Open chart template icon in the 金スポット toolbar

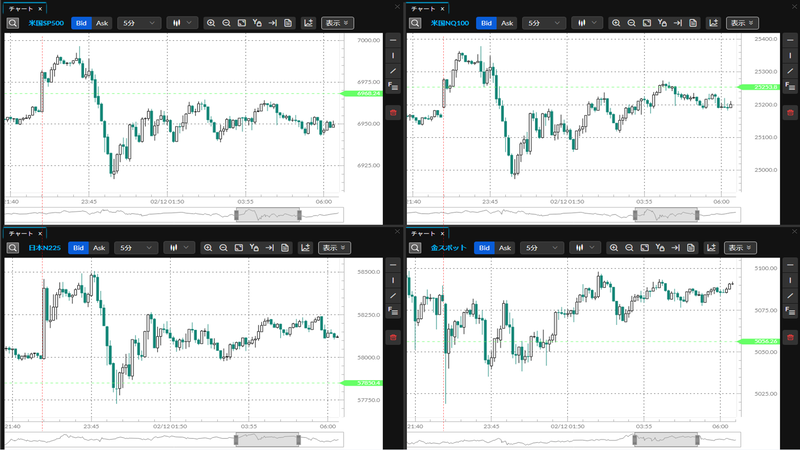[x=691, y=248]
